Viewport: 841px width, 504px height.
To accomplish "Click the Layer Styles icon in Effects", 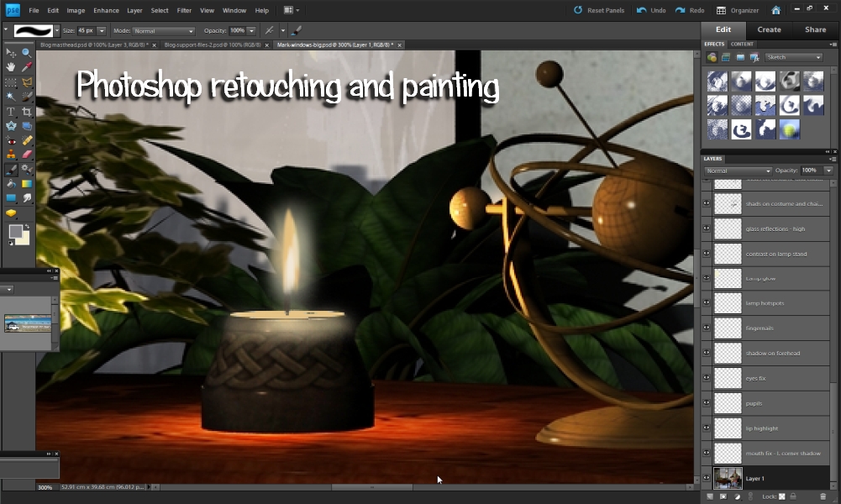I will (x=726, y=57).
